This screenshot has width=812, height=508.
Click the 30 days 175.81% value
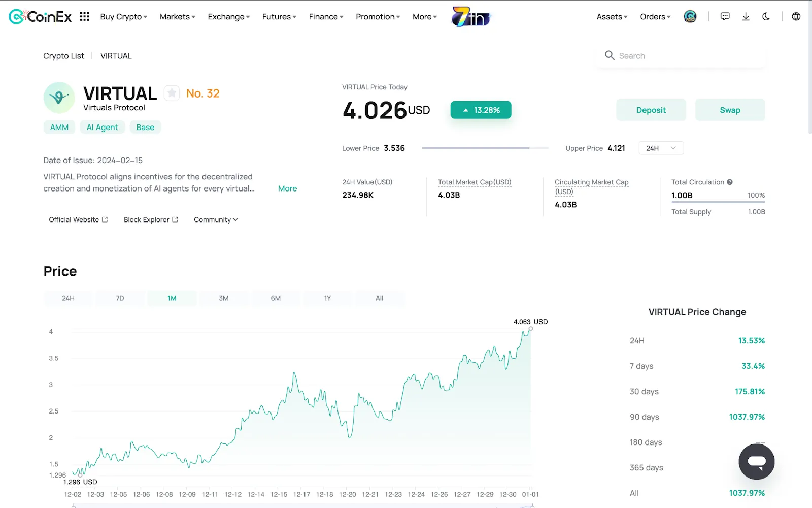tap(750, 391)
